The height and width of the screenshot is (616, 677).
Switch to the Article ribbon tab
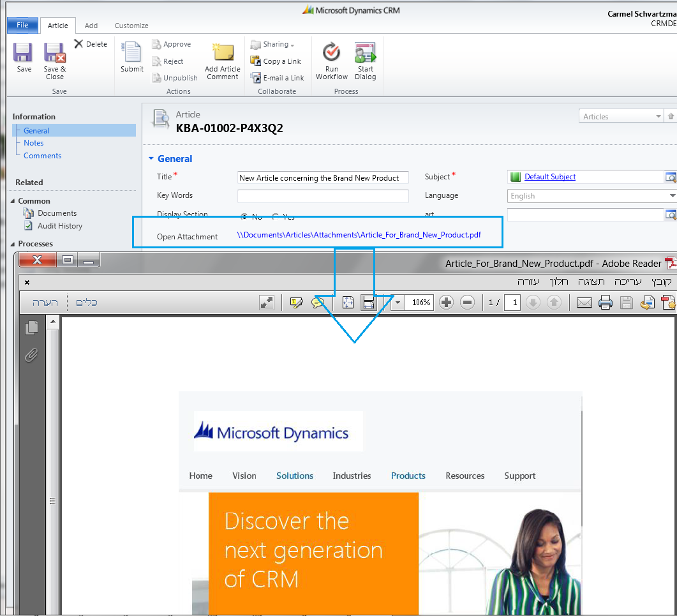(x=58, y=26)
